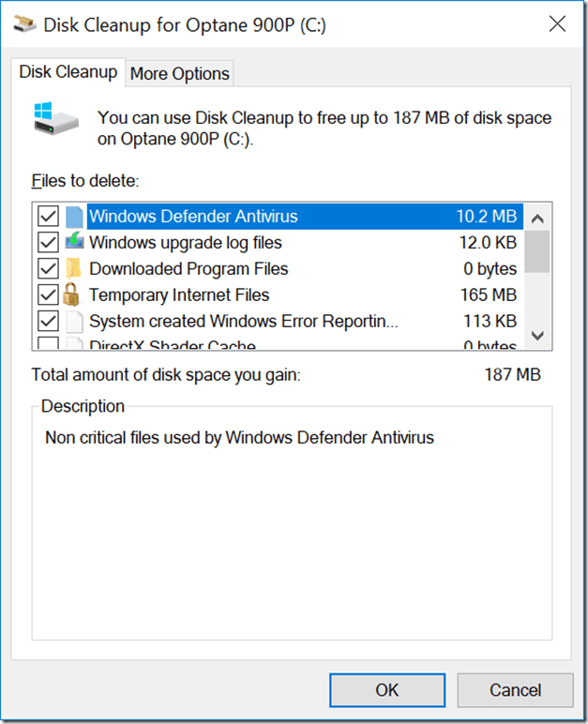Click the 113 KB size value
This screenshot has width=588, height=724.
[490, 322]
